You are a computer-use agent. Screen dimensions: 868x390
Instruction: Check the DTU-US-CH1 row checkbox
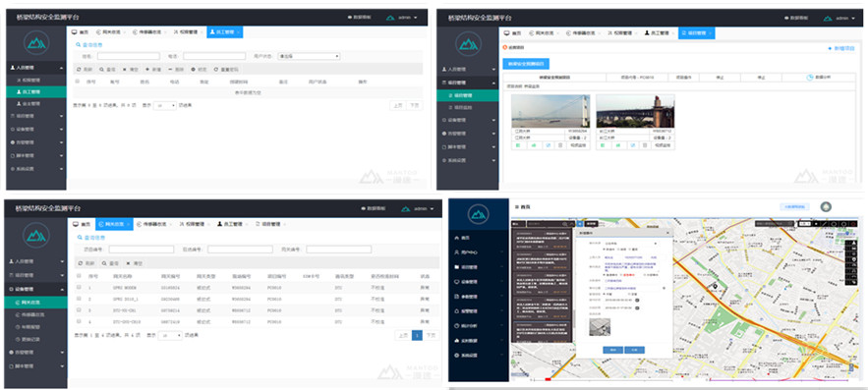79,310
